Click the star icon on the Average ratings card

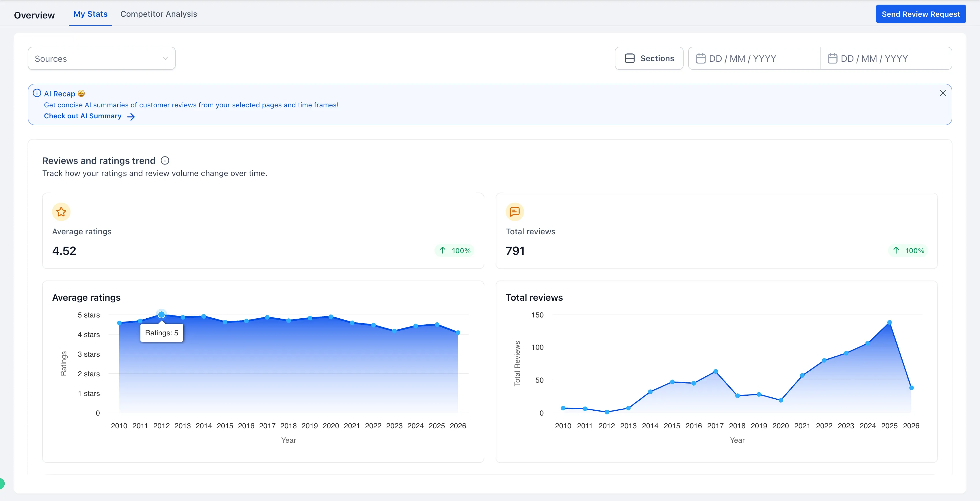[61, 212]
